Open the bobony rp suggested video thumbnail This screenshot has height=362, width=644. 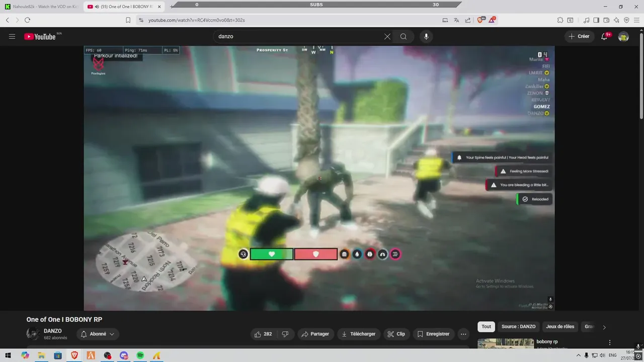pos(506,343)
